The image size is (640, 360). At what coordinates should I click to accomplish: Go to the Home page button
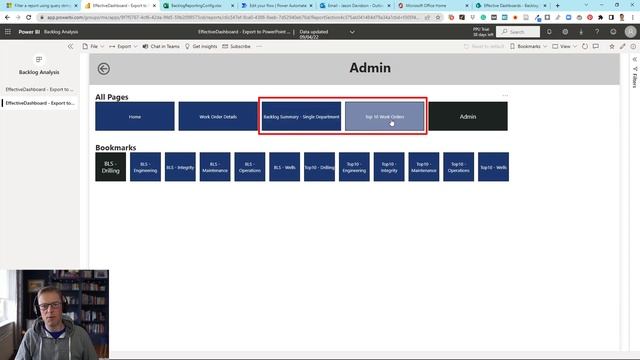click(x=135, y=116)
